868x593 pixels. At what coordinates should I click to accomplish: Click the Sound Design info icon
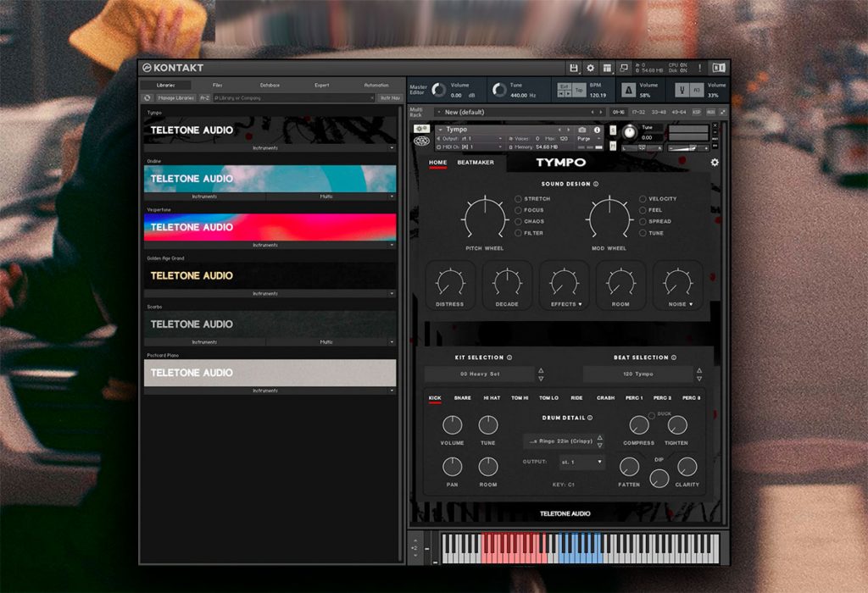click(596, 184)
